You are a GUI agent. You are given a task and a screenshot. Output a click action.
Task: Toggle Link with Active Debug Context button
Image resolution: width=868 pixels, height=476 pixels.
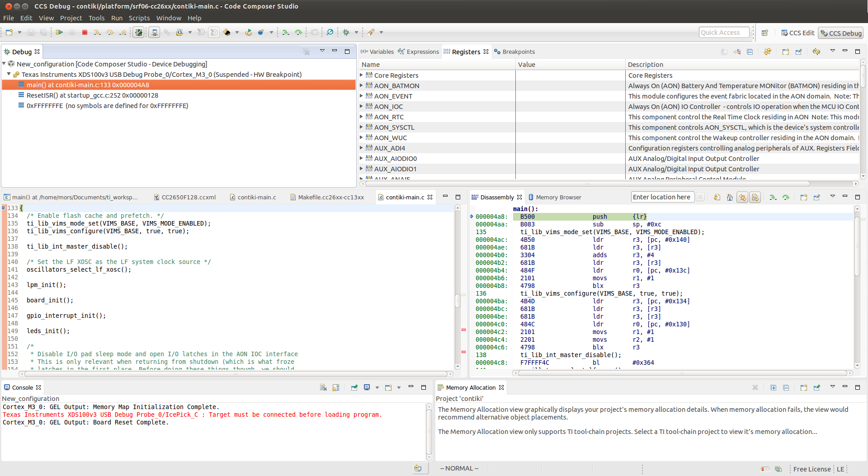pos(742,198)
